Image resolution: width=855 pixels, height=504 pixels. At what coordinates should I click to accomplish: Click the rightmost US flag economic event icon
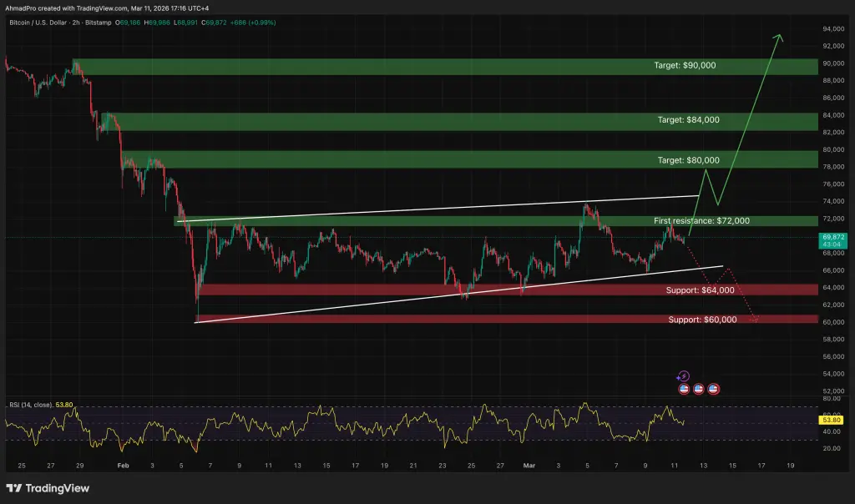click(713, 389)
